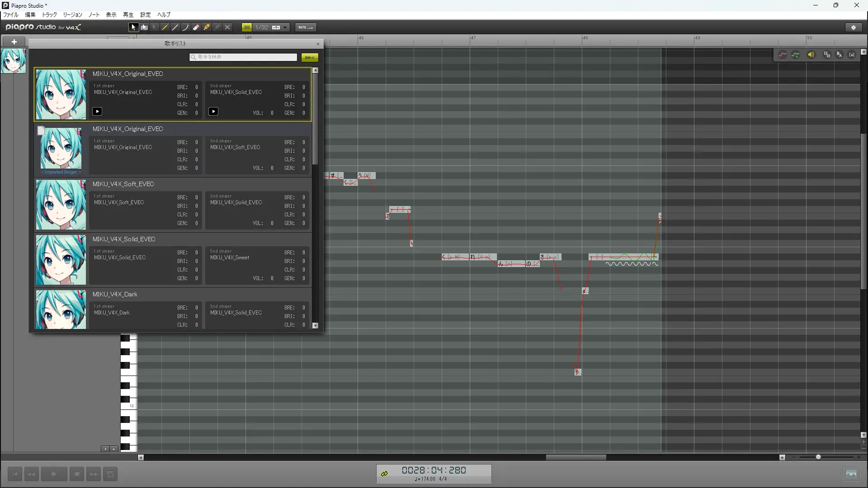Click the pink pitch curve display icon
The image size is (868, 488).
coord(783,55)
